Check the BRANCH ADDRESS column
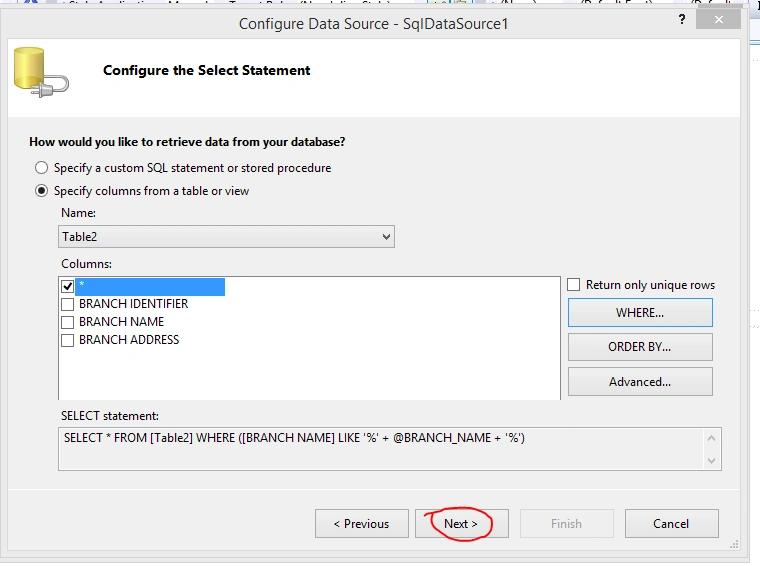760x566 pixels. [67, 340]
